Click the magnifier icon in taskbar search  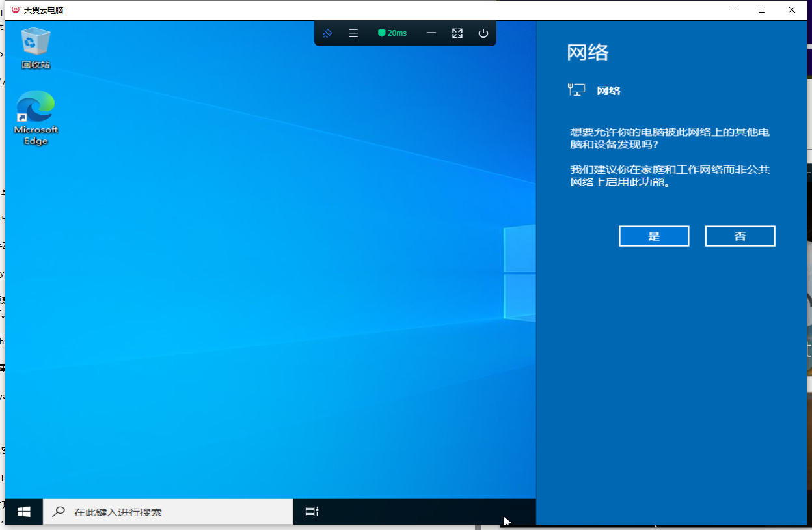59,512
